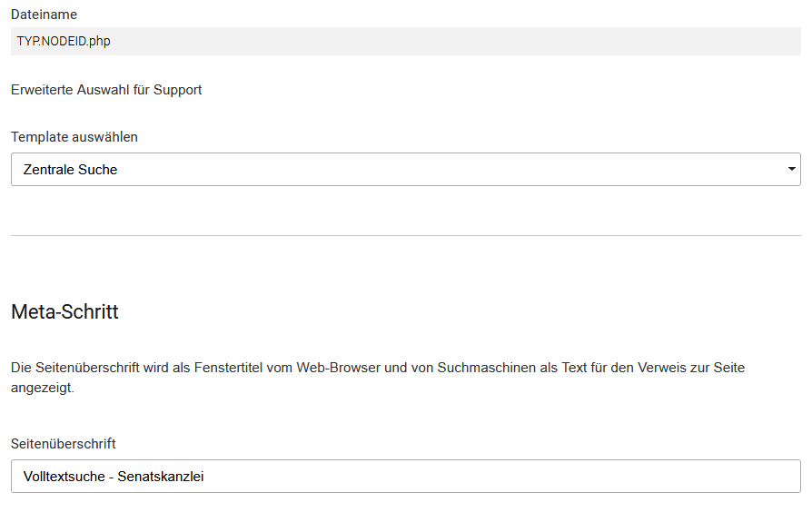This screenshot has height=522, width=812.
Task: Click the Dateiname field TYP.NODEID.php
Action: click(405, 42)
